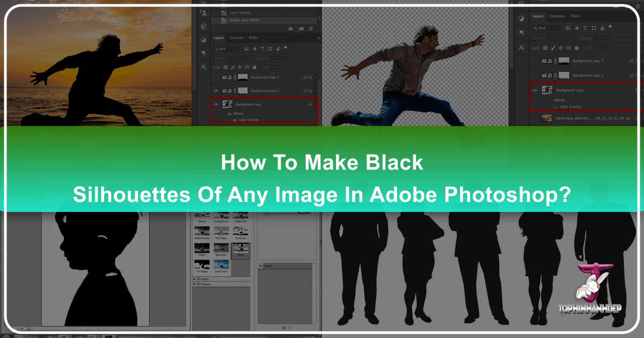
Task: Open the Paths tab
Action: (253, 38)
